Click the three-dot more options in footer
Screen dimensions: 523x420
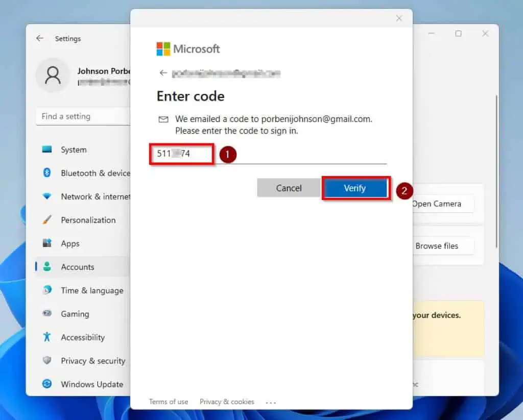click(x=271, y=402)
